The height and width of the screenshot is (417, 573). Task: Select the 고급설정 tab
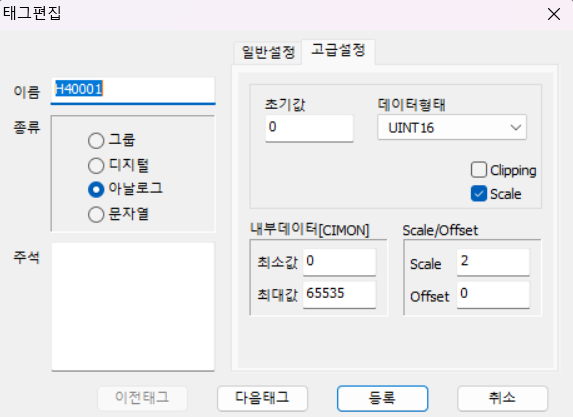pyautogui.click(x=338, y=51)
